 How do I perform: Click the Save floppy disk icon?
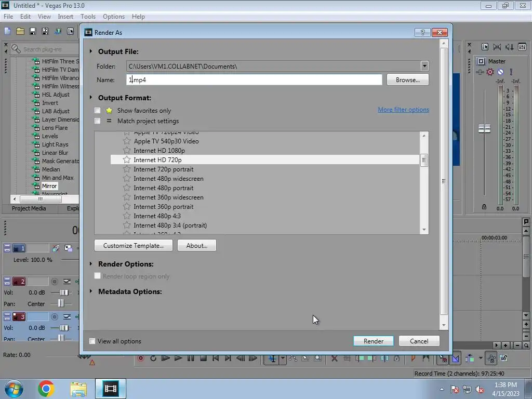click(x=33, y=31)
